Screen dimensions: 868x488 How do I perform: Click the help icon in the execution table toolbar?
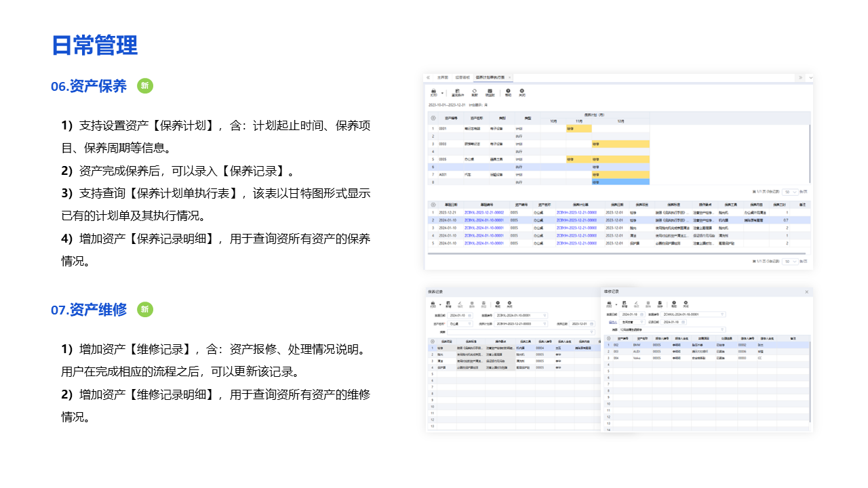508,92
